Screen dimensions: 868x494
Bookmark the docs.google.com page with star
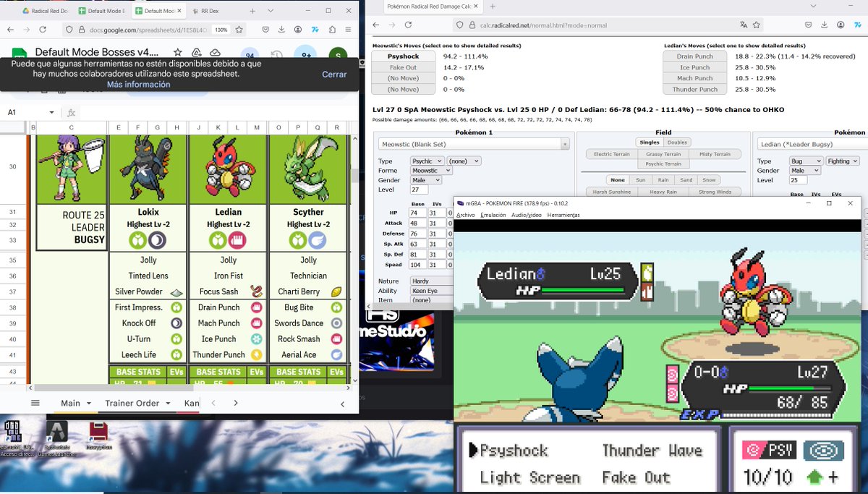239,30
